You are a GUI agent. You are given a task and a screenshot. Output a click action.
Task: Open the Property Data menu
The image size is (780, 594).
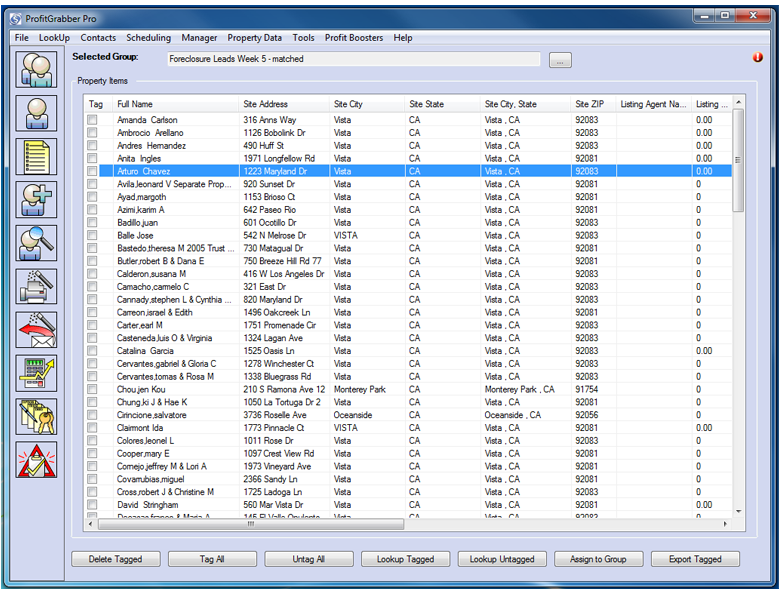pos(254,38)
